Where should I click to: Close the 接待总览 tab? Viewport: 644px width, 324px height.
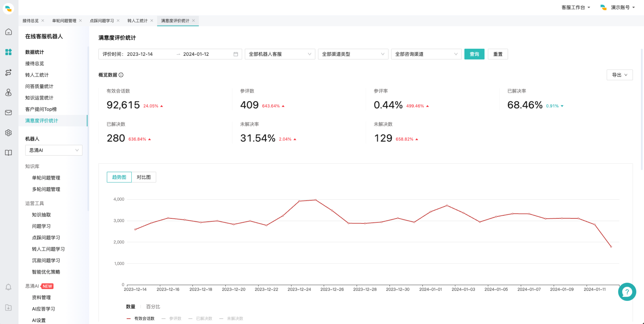coord(43,20)
